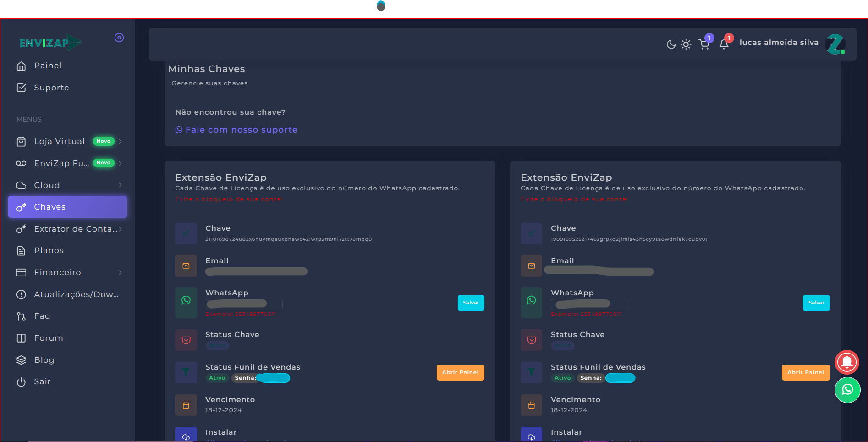Viewport: 868px width, 442px height.
Task: Click key icon beside first Chave
Action: click(x=186, y=234)
